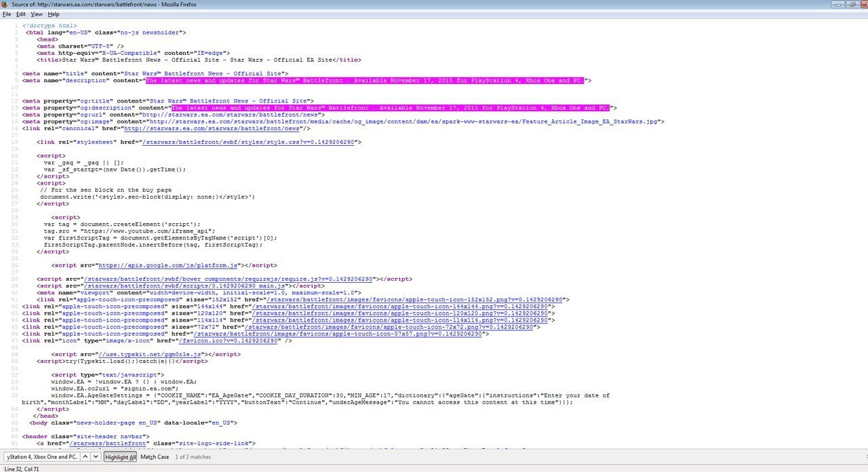The image size is (868, 472).
Task: Click the <title> tag line text
Action: [x=199, y=60]
